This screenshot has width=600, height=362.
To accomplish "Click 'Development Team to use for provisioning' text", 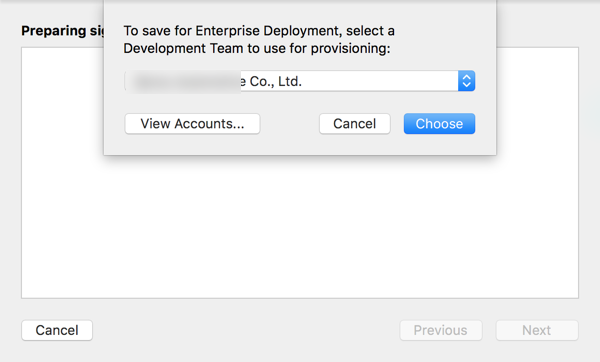I will (257, 49).
